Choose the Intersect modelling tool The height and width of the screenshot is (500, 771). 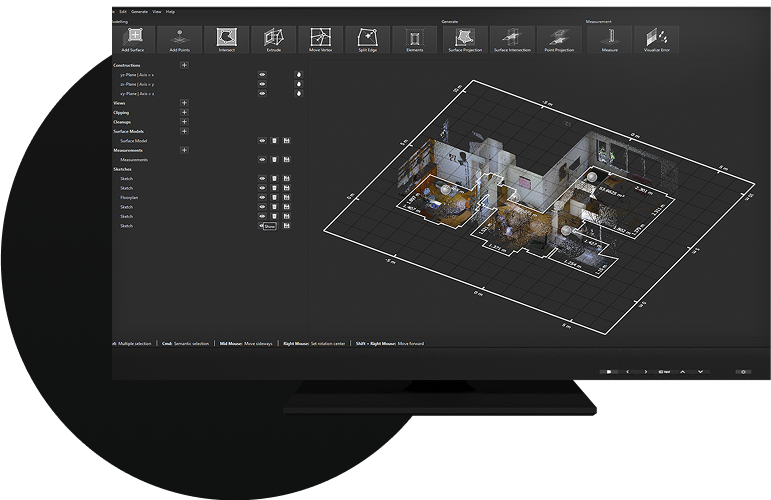point(226,40)
